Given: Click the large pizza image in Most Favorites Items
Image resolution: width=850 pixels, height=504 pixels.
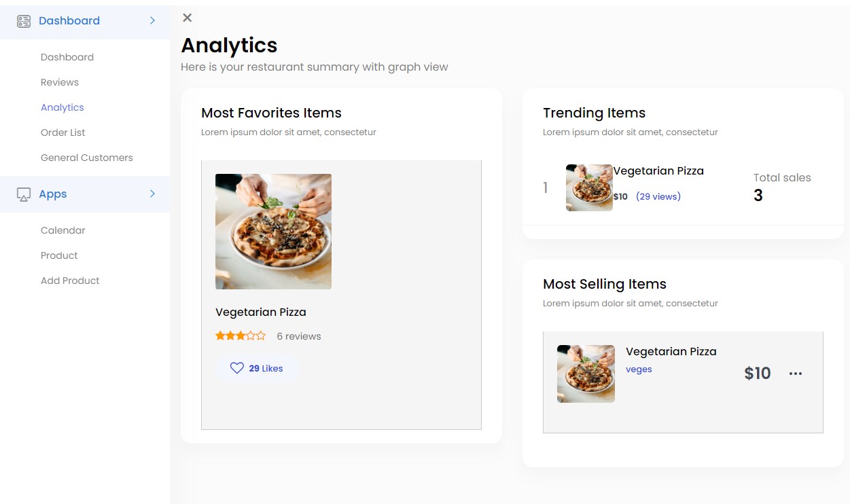Looking at the screenshot, I should click(273, 231).
